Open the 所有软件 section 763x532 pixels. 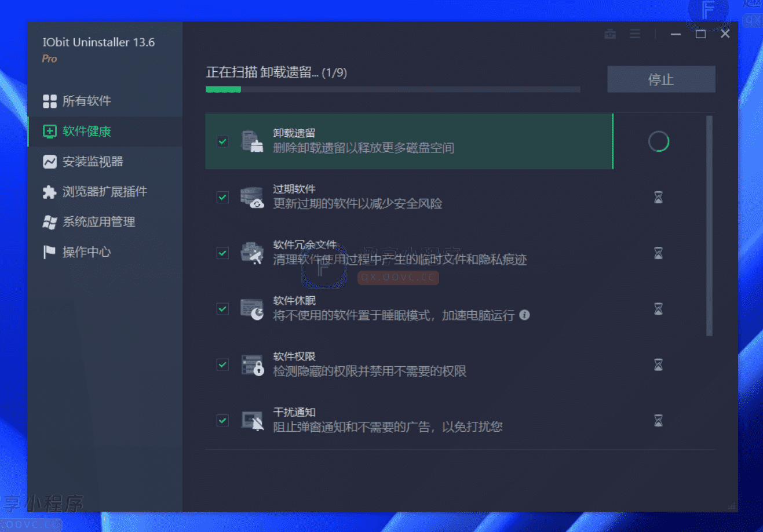(105, 101)
